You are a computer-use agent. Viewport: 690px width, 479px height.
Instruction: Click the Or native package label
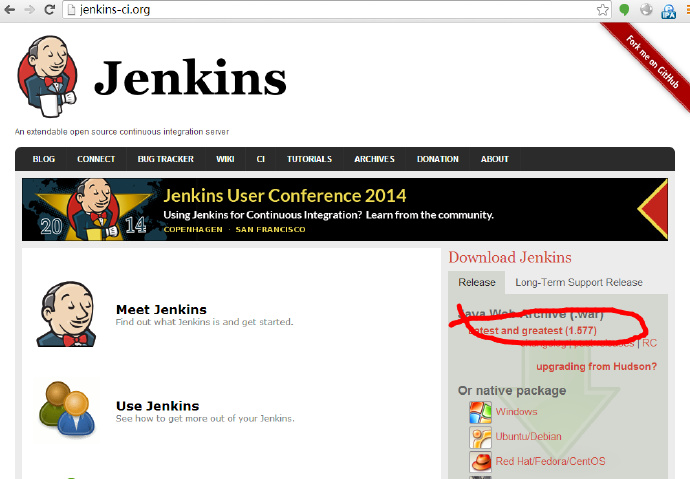click(512, 391)
